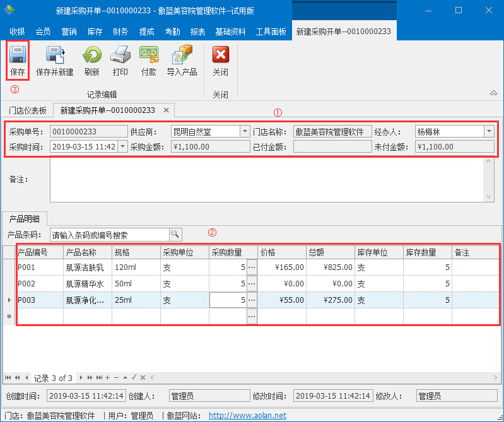Click ellipsis button in P001 quantity cell
This screenshot has height=422, width=504.
(252, 267)
